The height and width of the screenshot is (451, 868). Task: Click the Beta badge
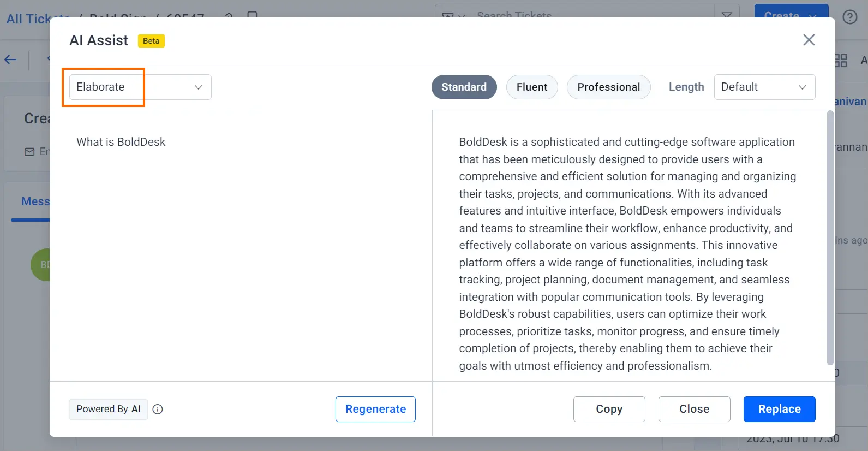click(151, 41)
